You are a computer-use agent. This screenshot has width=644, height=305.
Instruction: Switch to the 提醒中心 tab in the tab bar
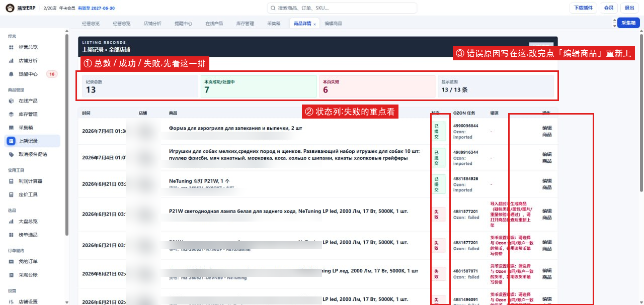[183, 24]
